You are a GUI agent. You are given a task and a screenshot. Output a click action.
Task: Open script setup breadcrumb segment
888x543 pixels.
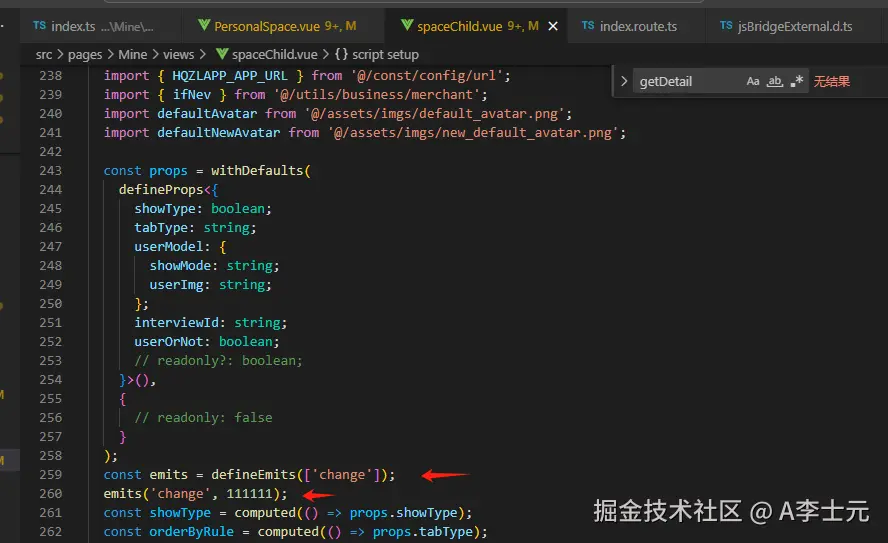(385, 54)
